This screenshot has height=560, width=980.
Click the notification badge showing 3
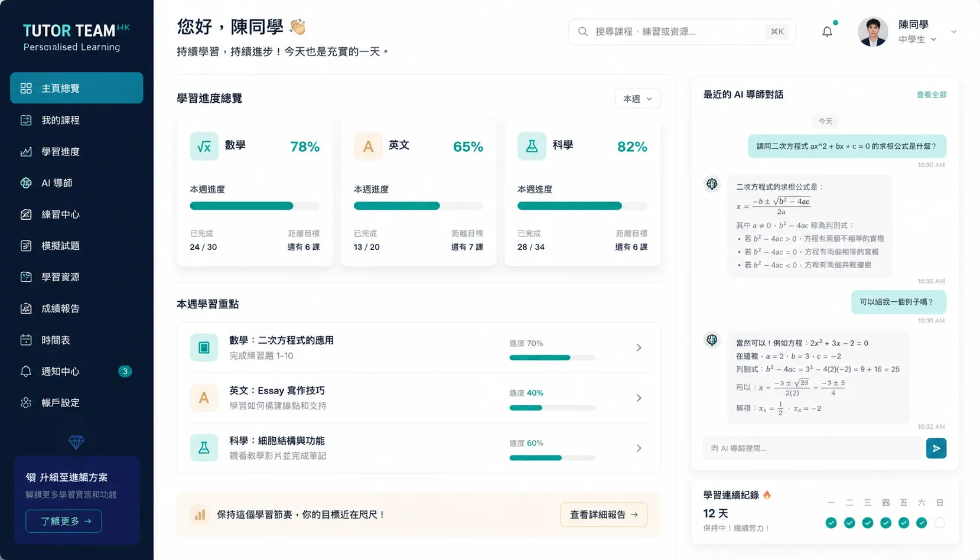(125, 371)
